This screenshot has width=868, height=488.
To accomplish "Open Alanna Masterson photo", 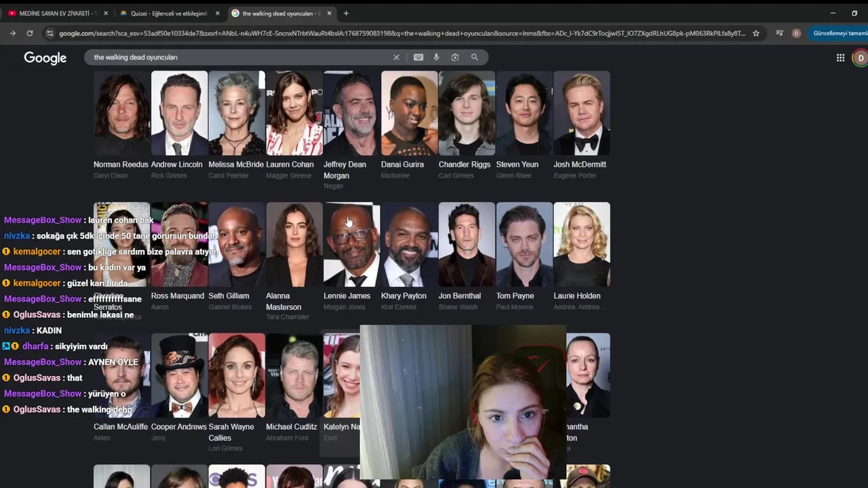I will click(294, 244).
